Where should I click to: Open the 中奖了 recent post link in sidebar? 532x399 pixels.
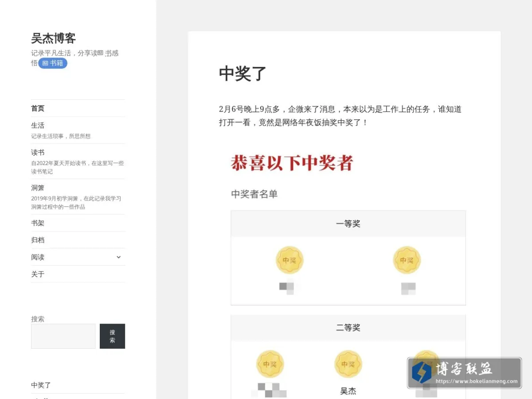click(x=41, y=385)
